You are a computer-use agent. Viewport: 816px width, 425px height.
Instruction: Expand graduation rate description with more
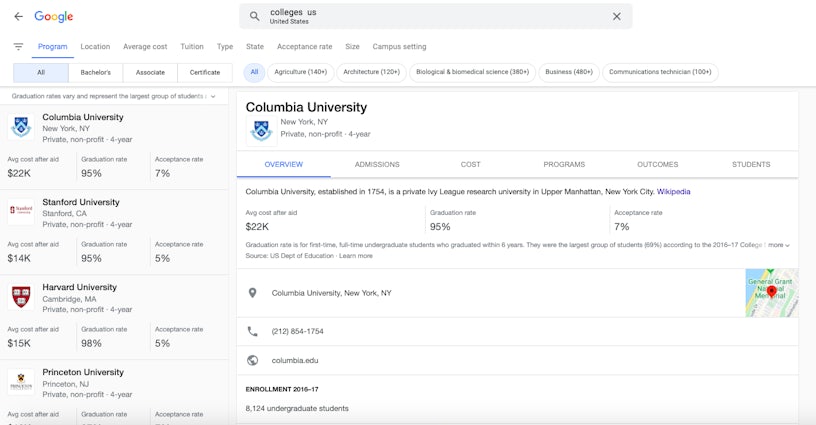pyautogui.click(x=779, y=245)
